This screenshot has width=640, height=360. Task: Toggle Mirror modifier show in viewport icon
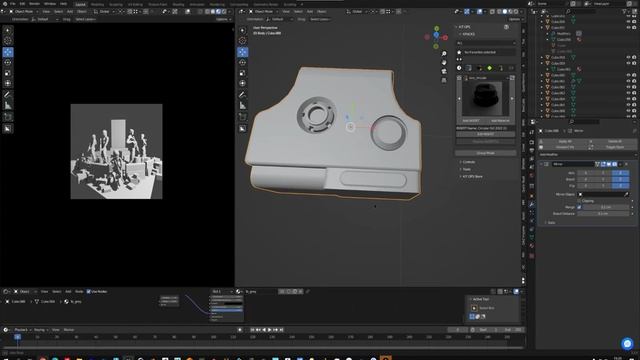click(x=609, y=164)
